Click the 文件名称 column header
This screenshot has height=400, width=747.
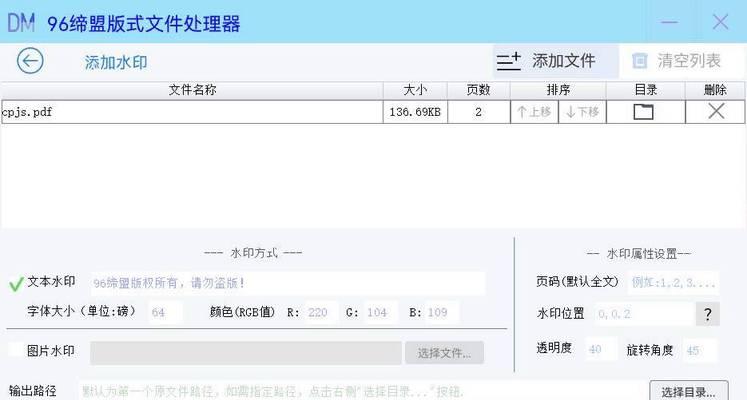pyautogui.click(x=192, y=90)
